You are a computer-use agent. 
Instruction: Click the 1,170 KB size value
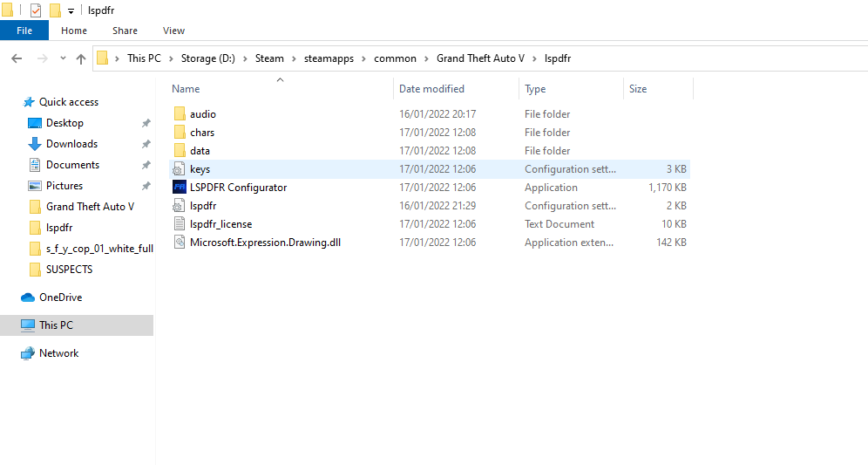(668, 188)
